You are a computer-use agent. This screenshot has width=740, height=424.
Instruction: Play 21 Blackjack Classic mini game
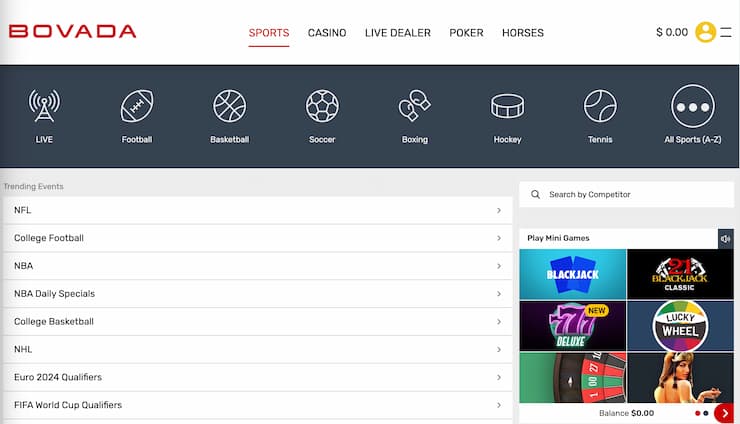[680, 274]
